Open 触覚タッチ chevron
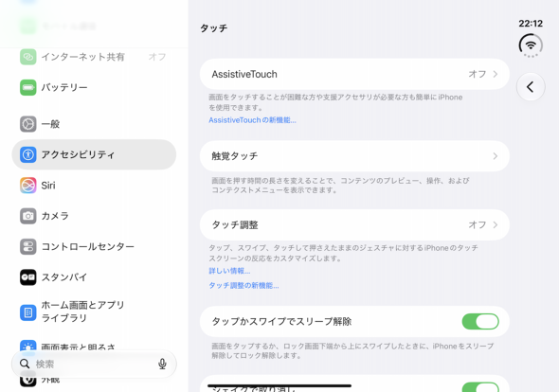This screenshot has height=392, width=559. (x=496, y=156)
